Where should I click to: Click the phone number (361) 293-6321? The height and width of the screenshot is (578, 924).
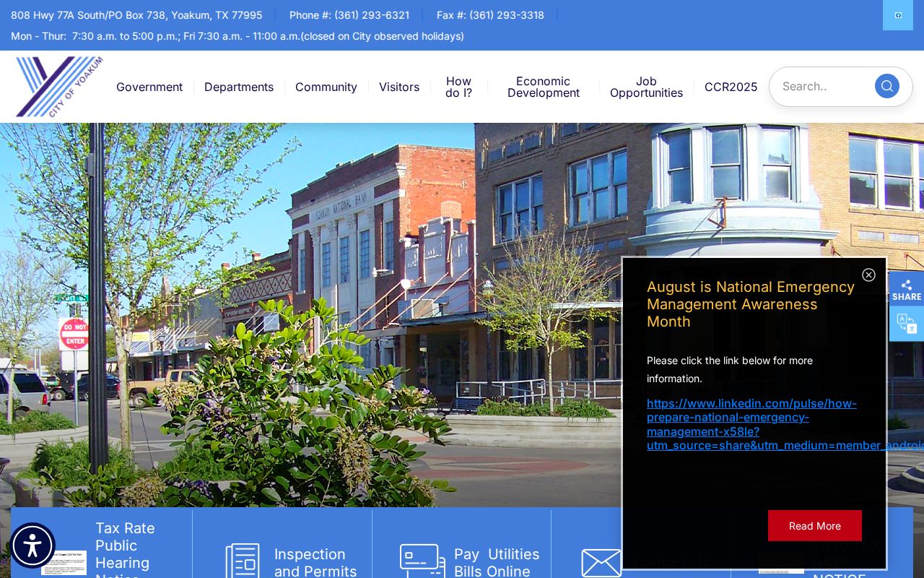tap(372, 15)
